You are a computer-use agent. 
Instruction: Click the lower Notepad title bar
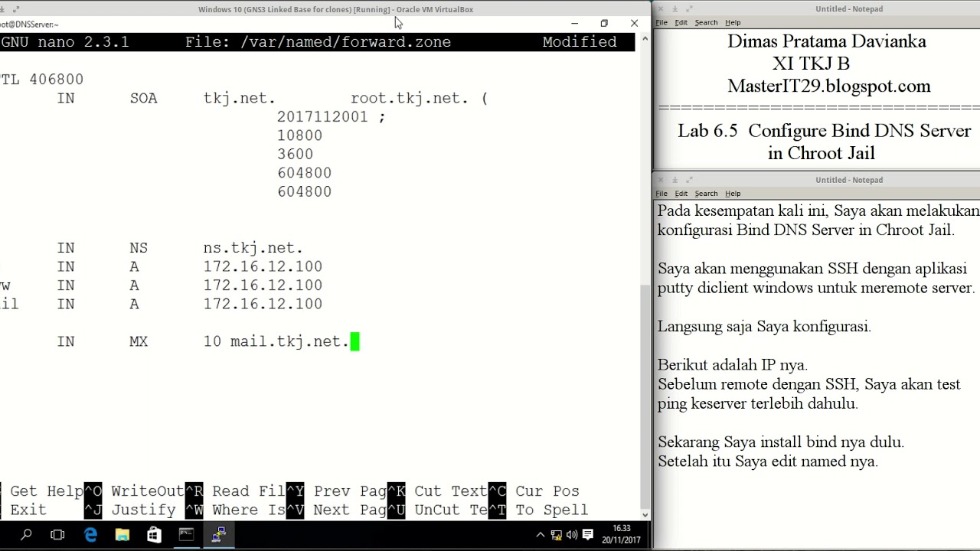817,180
